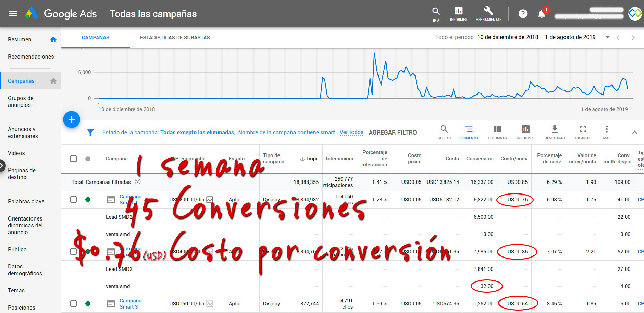Click the green status dot of Campaña Smart 3
644x313 pixels.
[x=88, y=303]
